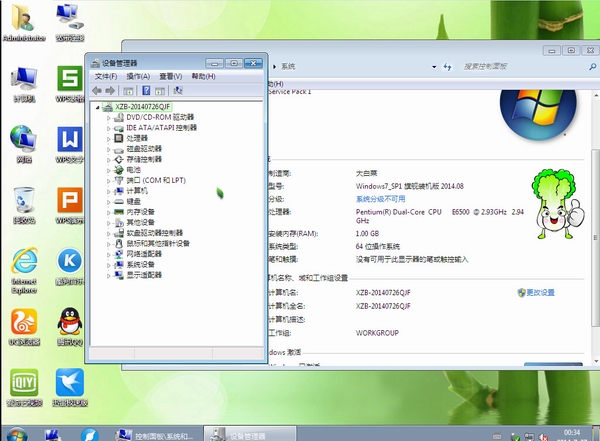This screenshot has height=441, width=600.
Task: Select the 内存设备 tree item
Action: (140, 212)
